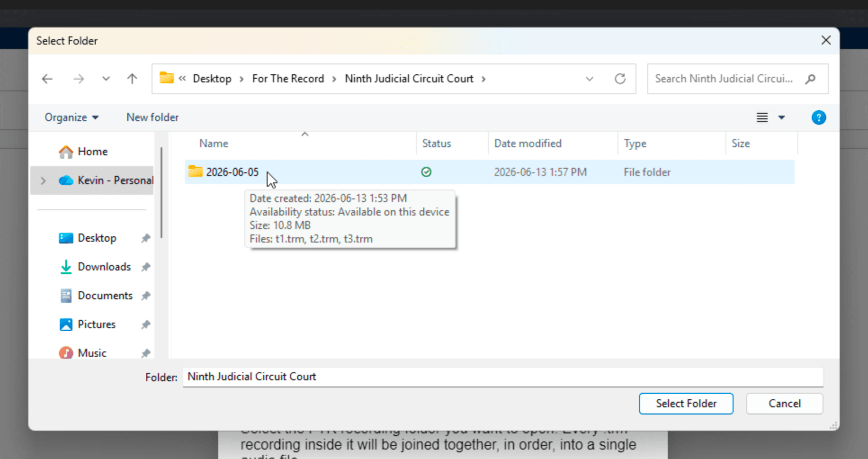This screenshot has height=459, width=868.
Task: Change the view layout icon
Action: tap(762, 117)
